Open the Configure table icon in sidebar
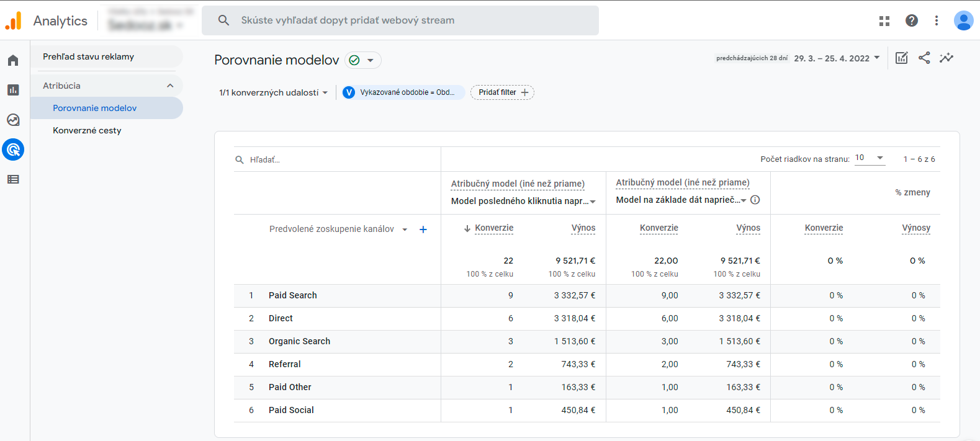 13,179
